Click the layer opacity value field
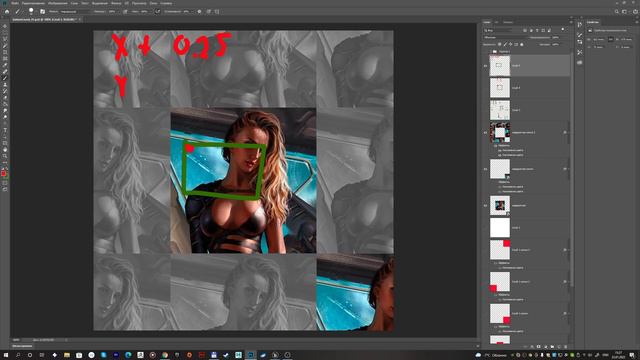The height and width of the screenshot is (360, 640). click(556, 38)
